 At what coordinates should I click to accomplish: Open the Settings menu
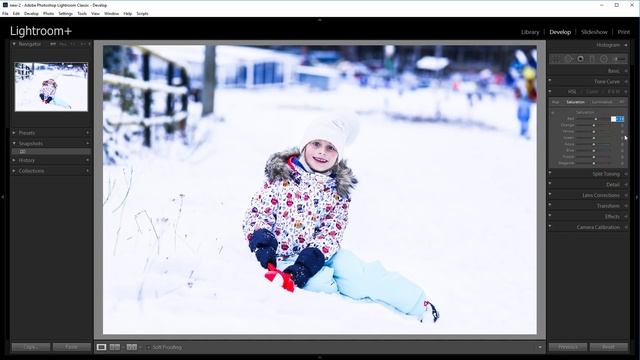(65, 13)
